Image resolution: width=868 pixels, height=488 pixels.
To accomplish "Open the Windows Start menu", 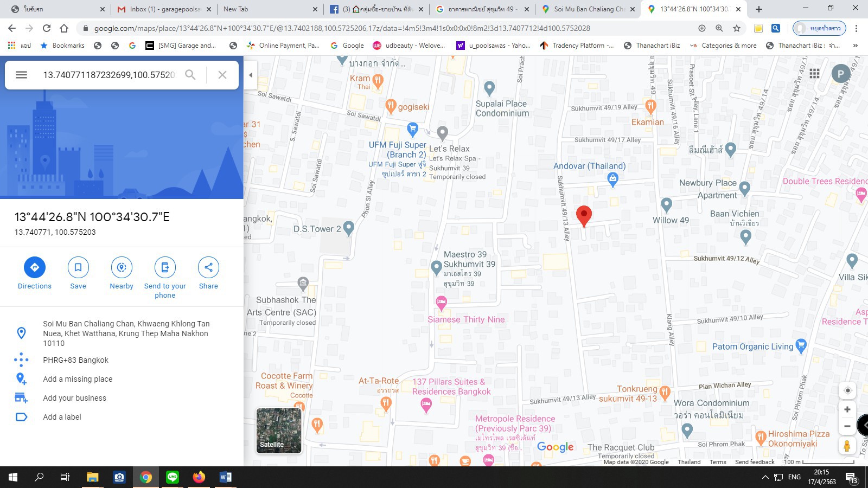I will click(13, 477).
